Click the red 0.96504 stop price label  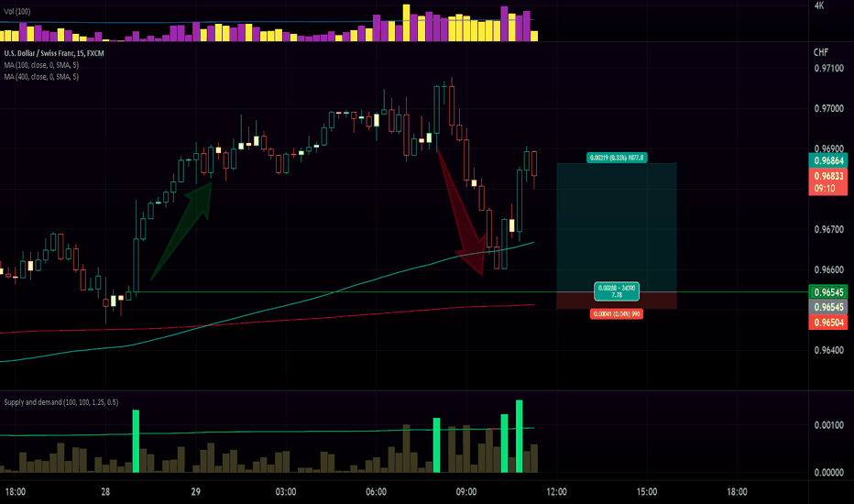click(x=828, y=323)
